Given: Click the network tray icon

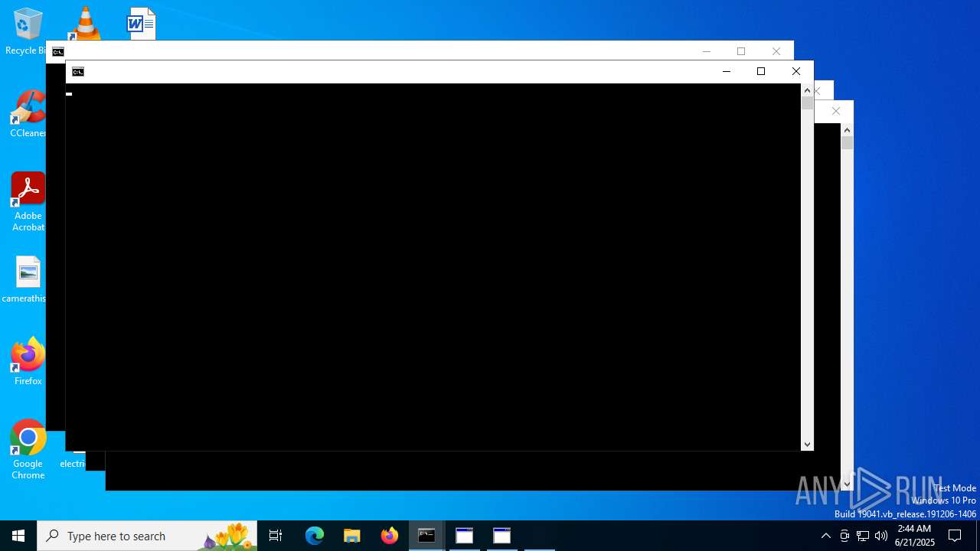Looking at the screenshot, I should click(863, 536).
